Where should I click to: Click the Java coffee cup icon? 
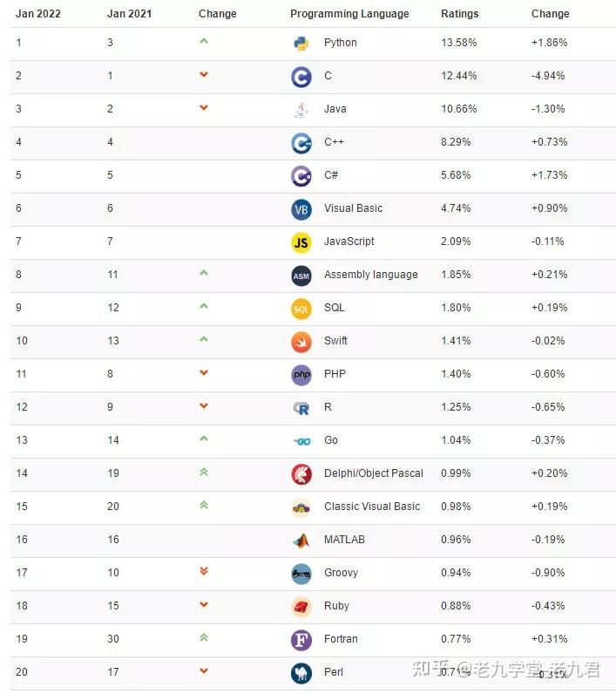301,110
